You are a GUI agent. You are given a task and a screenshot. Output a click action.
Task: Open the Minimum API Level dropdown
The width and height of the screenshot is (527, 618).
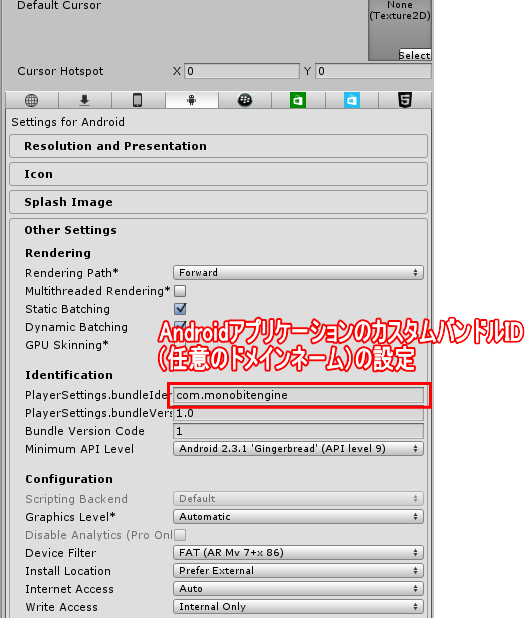298,449
